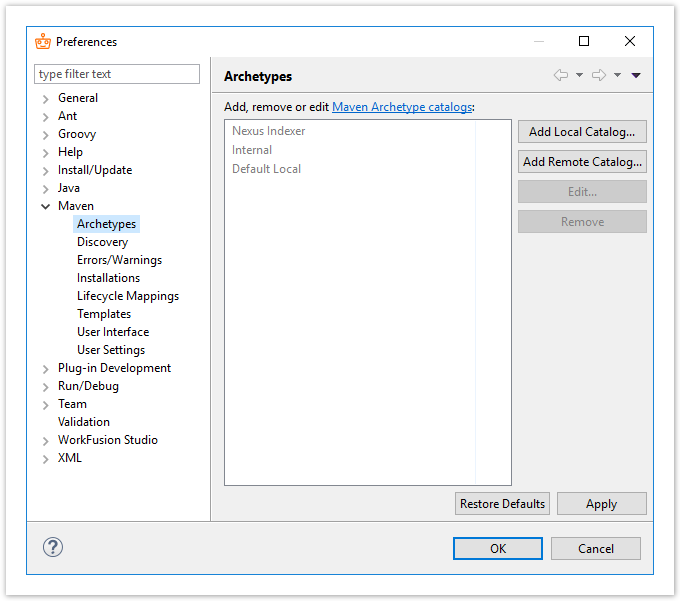Open the back history dropdown arrow
The image size is (680, 601).
click(579, 75)
